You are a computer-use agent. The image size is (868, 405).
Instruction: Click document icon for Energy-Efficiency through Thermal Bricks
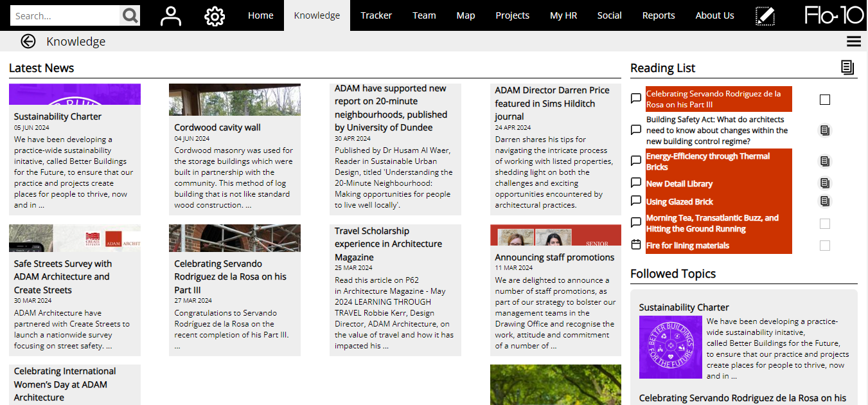point(825,161)
